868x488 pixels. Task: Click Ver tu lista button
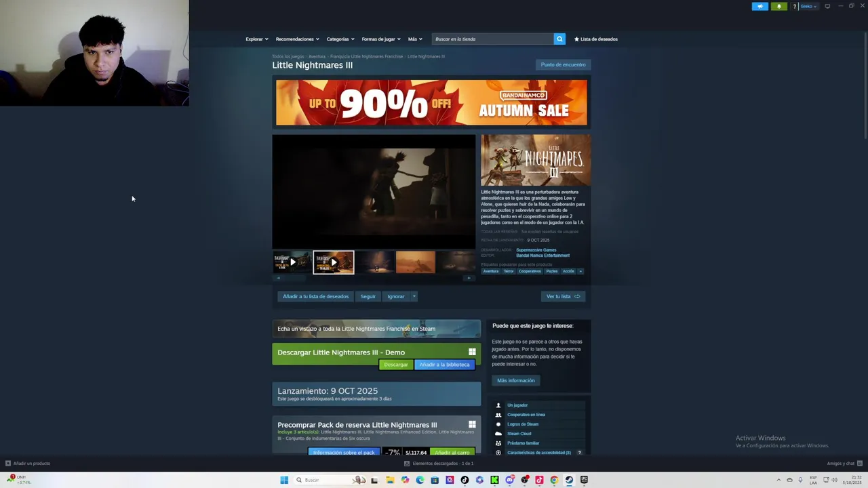tap(563, 296)
